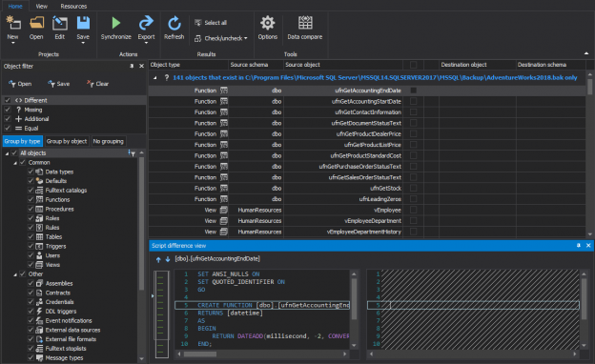Click the filter funnel icon beside All objects
The image size is (595, 364).
click(132, 153)
